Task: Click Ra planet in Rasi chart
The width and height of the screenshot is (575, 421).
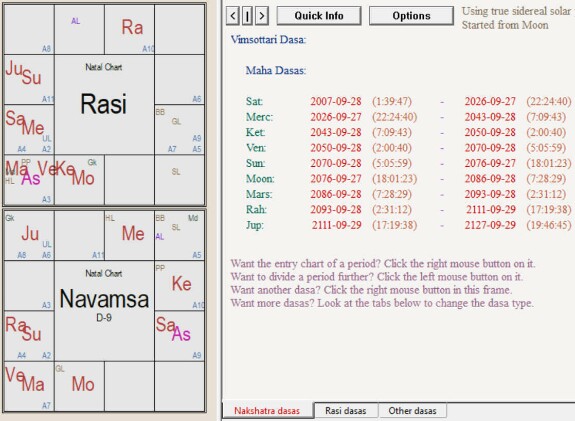Action: (x=132, y=28)
